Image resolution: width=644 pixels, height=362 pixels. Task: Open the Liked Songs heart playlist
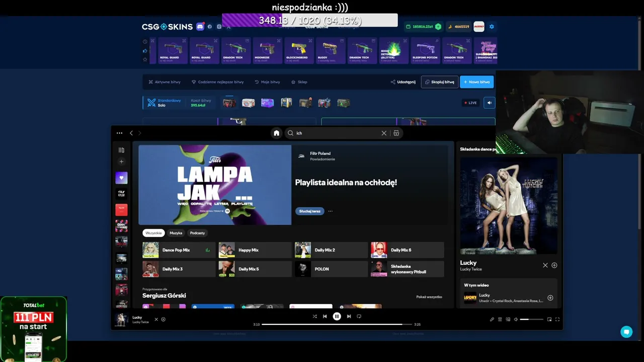[121, 177]
